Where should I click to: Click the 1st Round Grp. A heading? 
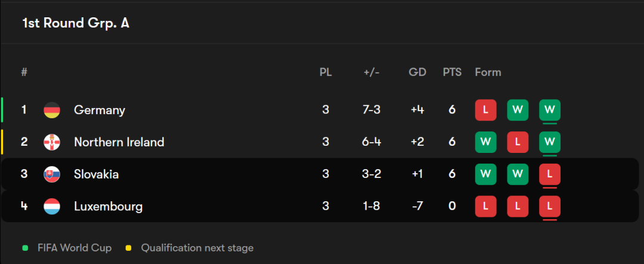76,23
